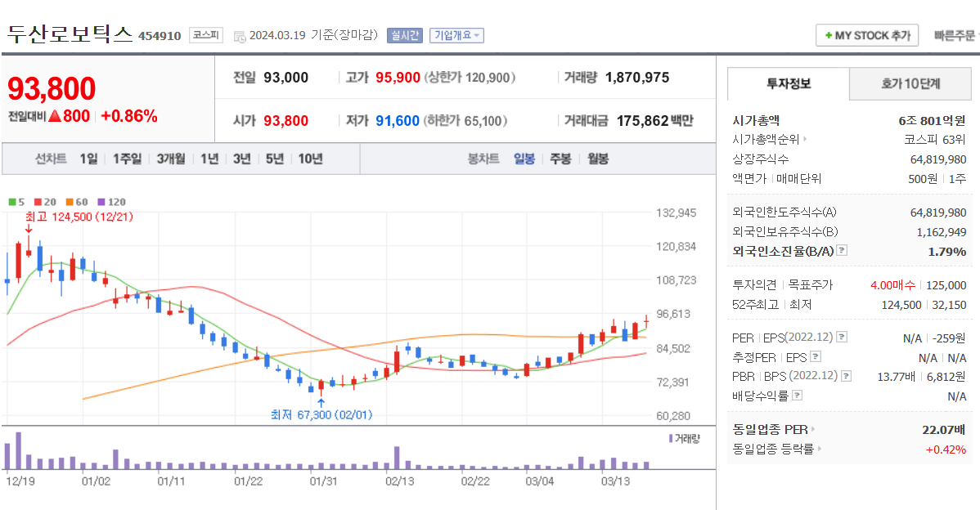Click the 거래량 volume legend marker
The image size is (980, 510).
(x=685, y=439)
